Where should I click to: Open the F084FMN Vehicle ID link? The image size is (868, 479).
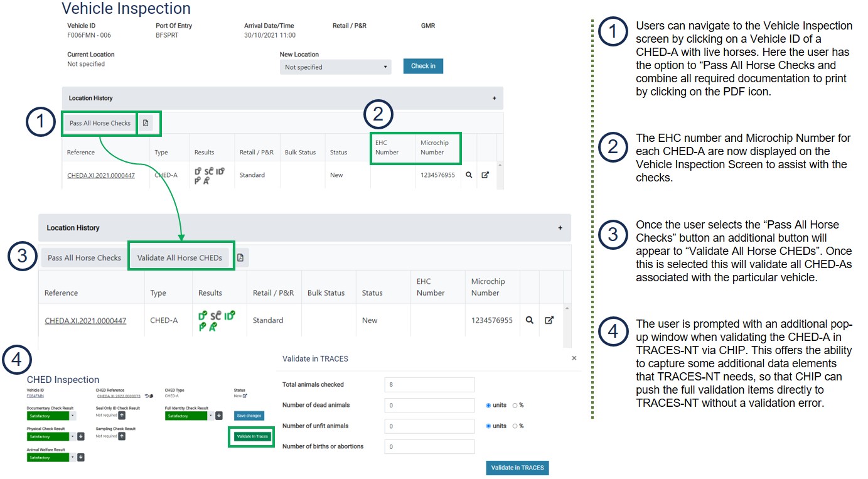click(x=35, y=396)
